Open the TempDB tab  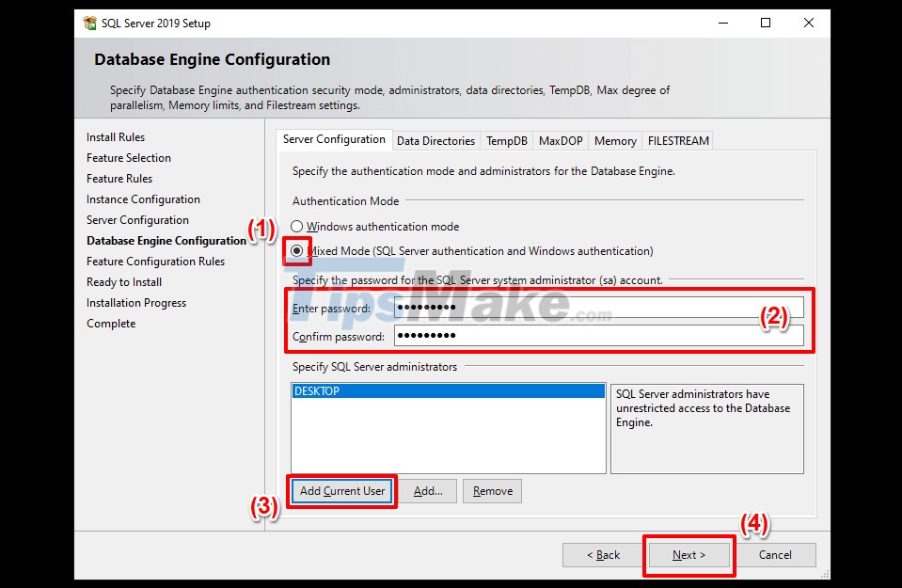506,140
